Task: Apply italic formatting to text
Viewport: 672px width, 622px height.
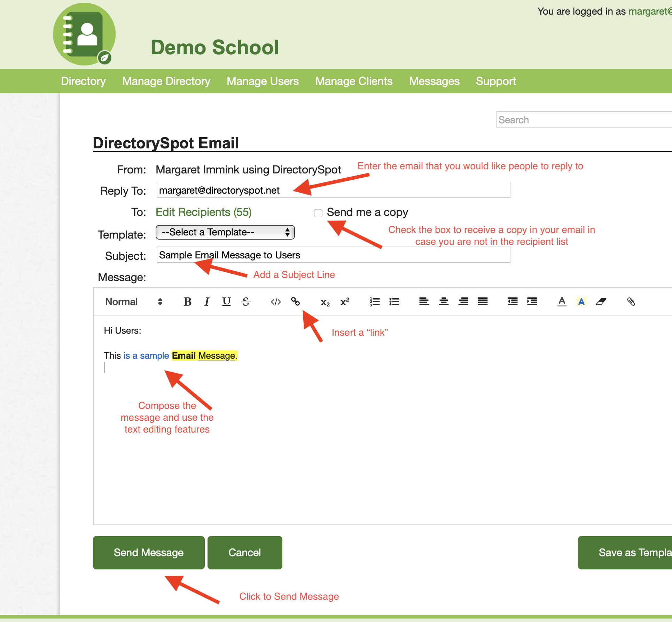Action: [x=207, y=302]
